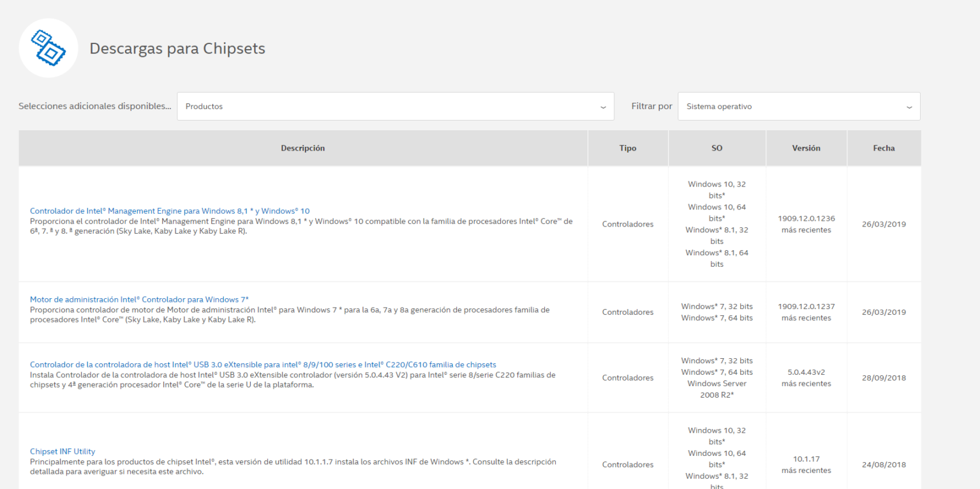Click the chevron arrow in the Productos selector
This screenshot has height=489, width=980.
click(x=603, y=107)
